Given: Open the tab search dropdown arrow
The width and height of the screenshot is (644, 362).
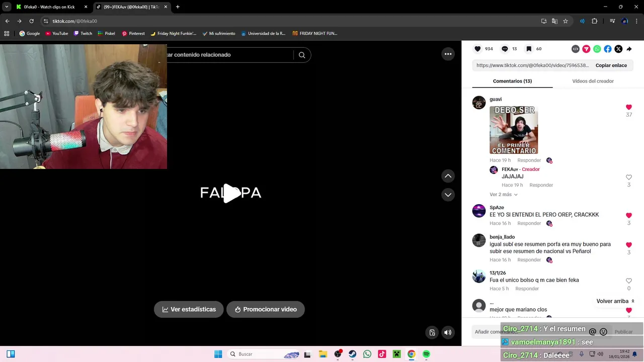Looking at the screenshot, I should coord(7,7).
